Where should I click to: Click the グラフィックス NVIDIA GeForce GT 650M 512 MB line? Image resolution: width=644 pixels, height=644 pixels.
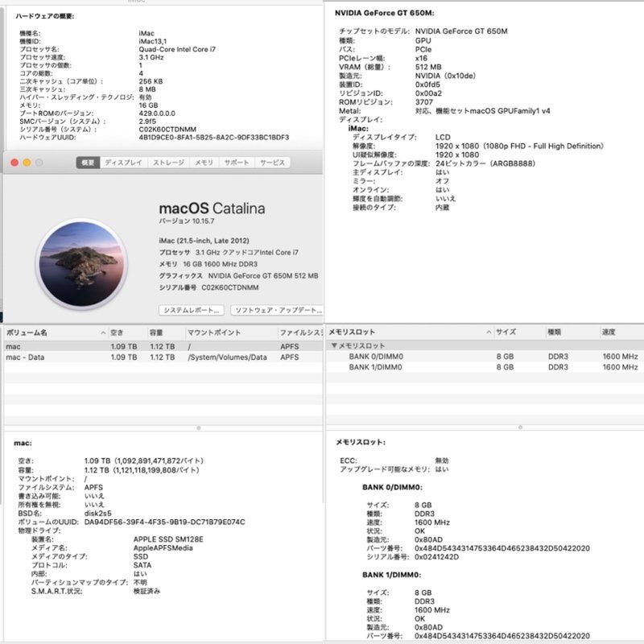(x=238, y=276)
